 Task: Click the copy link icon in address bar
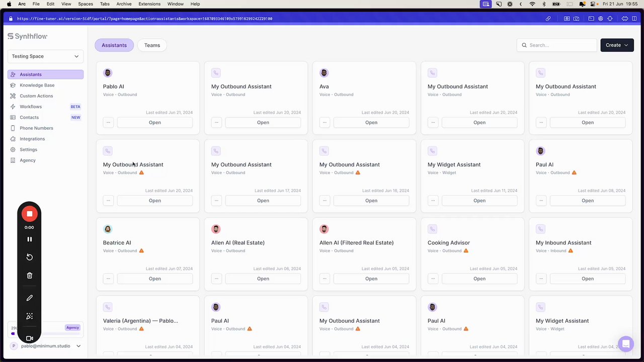548,19
